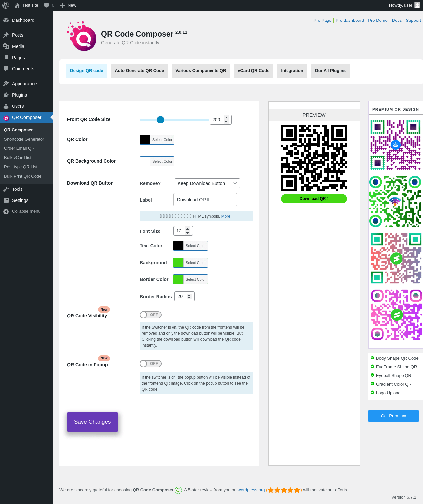Open the button Background color swatch
Screen dimensions: 423x504
(178, 263)
